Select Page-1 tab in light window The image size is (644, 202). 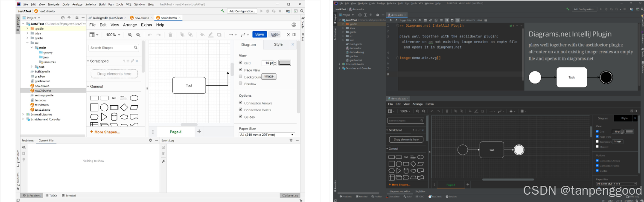[x=176, y=132]
